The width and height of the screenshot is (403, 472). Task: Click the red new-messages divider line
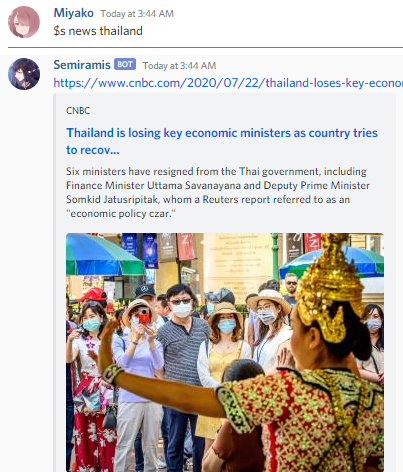[x=205, y=47]
